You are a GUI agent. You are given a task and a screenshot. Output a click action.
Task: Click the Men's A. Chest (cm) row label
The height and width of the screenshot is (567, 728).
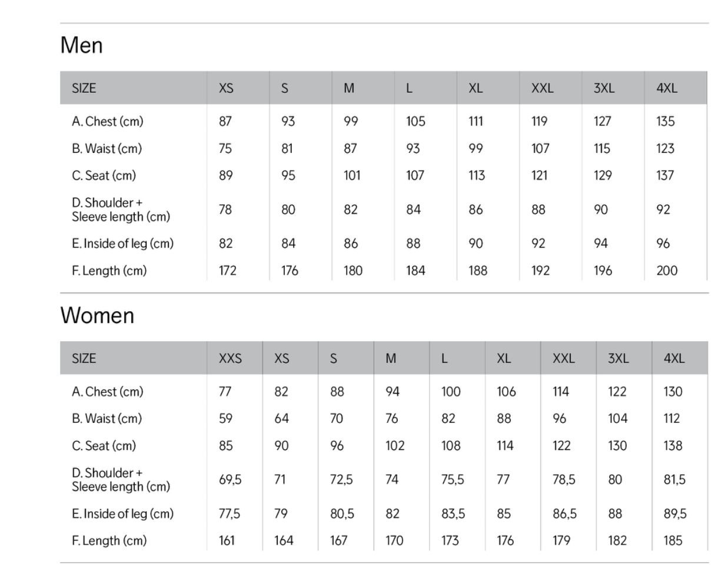108,121
